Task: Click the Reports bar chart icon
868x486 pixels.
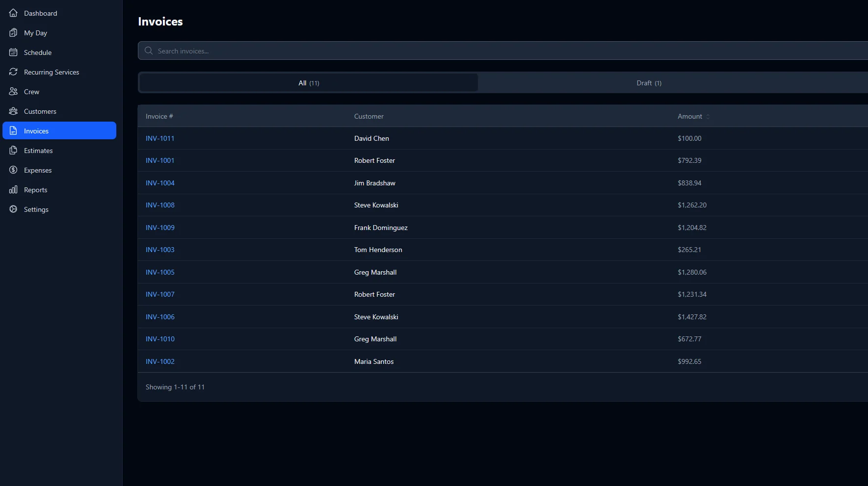Action: 13,190
